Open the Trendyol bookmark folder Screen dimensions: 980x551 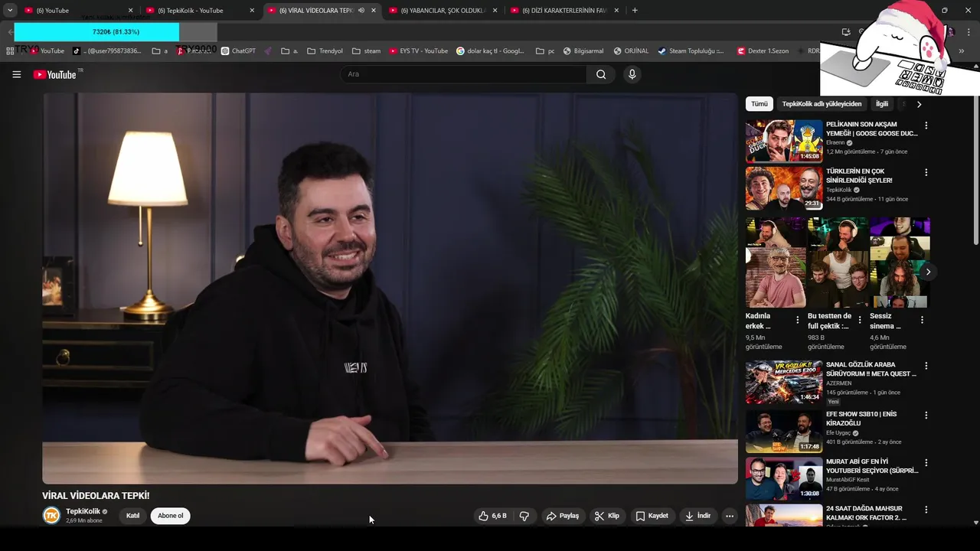(x=325, y=51)
